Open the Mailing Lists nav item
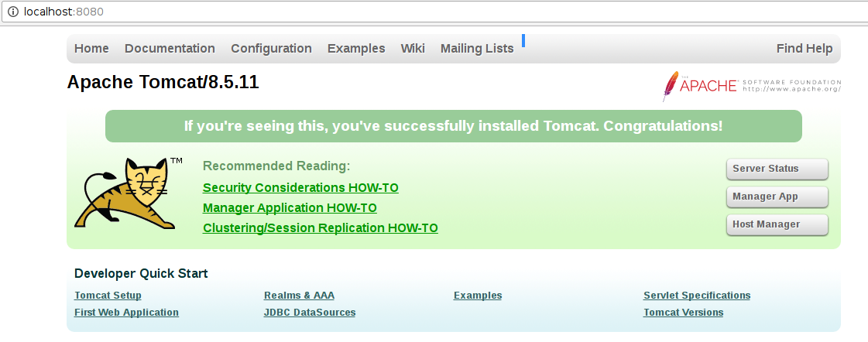This screenshot has width=868, height=342. (477, 49)
